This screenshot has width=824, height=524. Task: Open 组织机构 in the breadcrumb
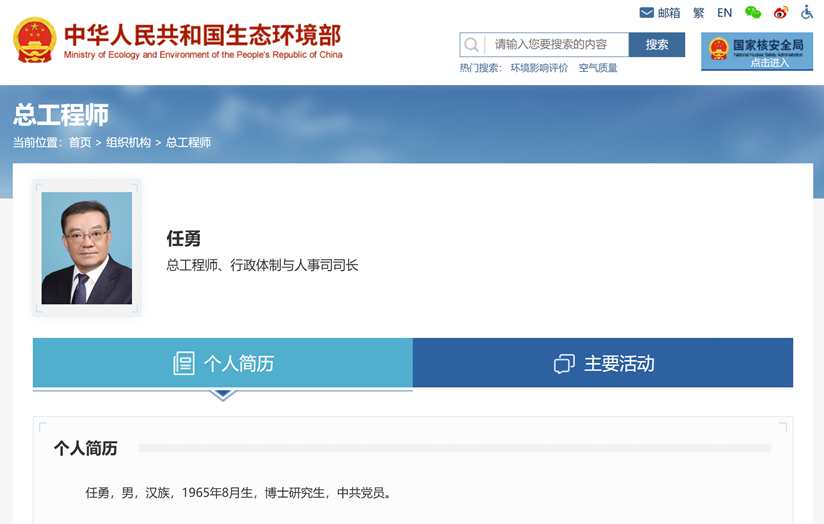coord(128,143)
